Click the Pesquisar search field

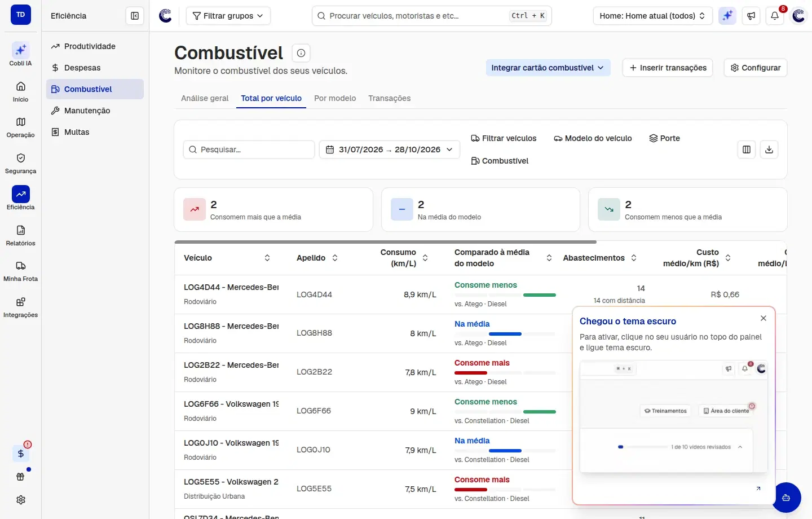[x=249, y=149]
